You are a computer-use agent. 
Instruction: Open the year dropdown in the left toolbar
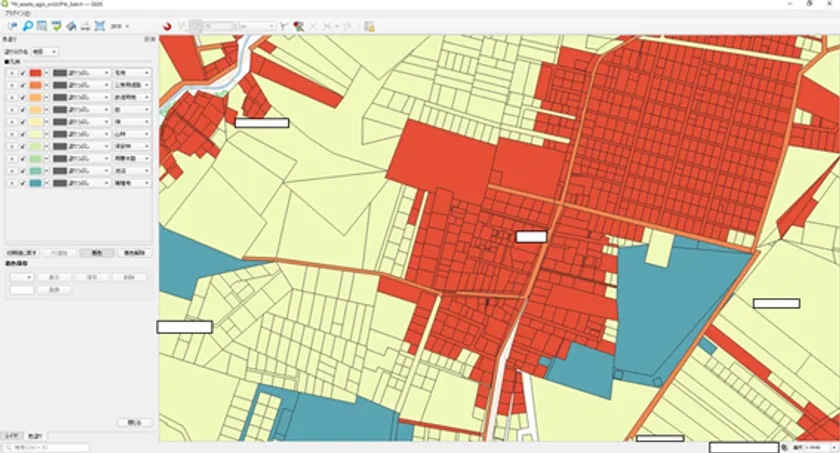click(x=119, y=26)
